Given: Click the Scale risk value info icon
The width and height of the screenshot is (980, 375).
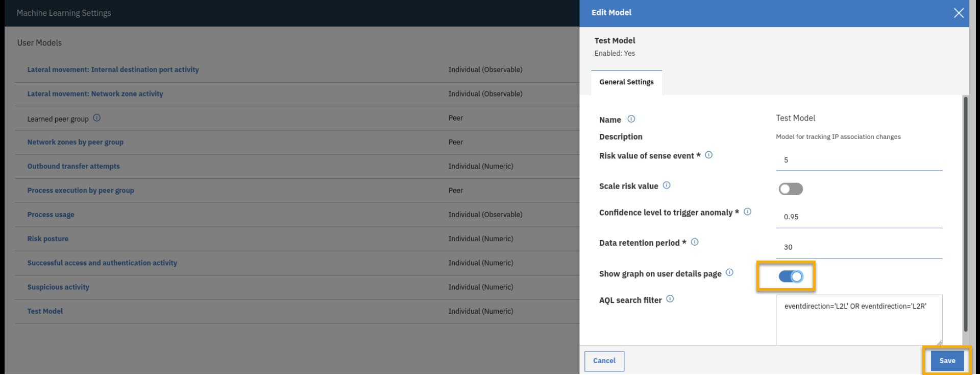Looking at the screenshot, I should (x=667, y=185).
